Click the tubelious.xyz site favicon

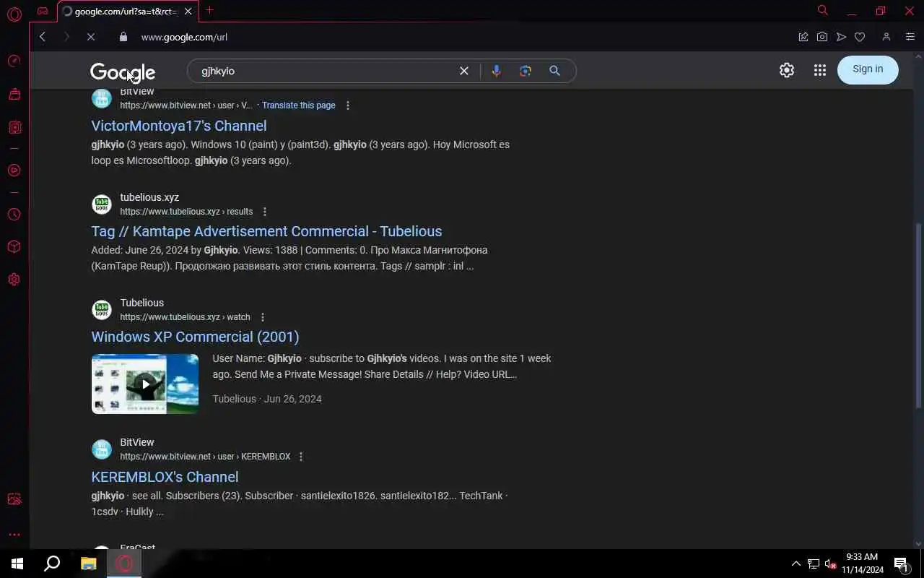(x=102, y=204)
